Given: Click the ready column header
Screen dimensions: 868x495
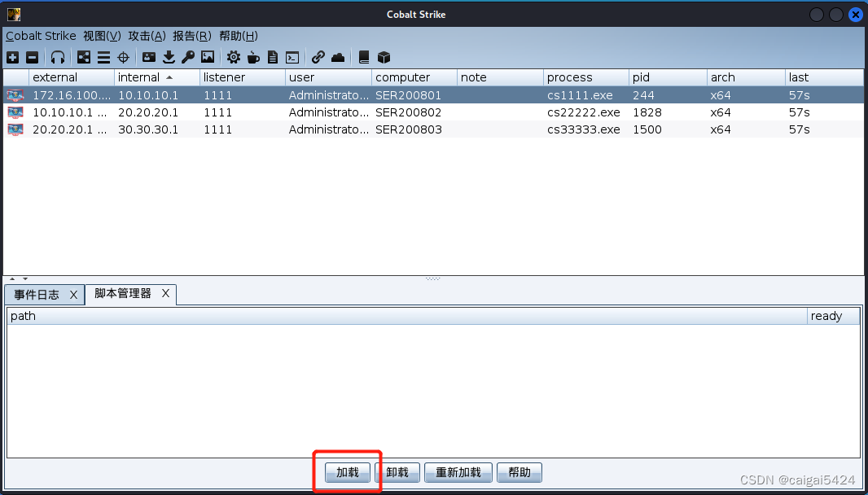Looking at the screenshot, I should pos(834,316).
